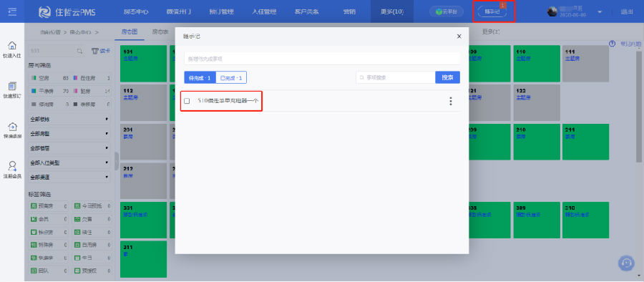Open 客户关系 menu in top navigation

pyautogui.click(x=307, y=12)
